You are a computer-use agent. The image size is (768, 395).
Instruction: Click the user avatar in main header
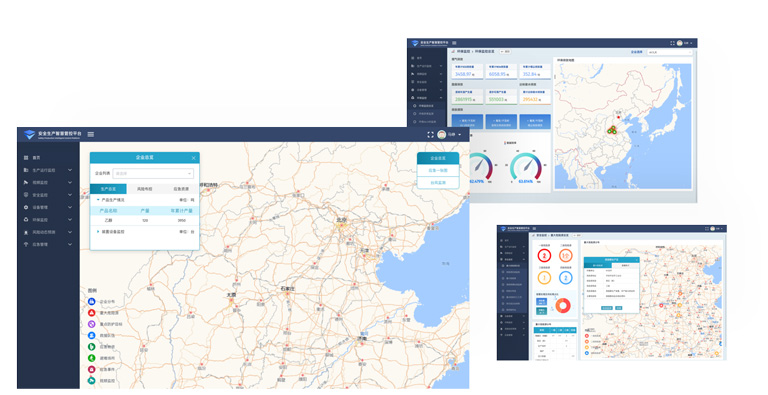(x=442, y=135)
